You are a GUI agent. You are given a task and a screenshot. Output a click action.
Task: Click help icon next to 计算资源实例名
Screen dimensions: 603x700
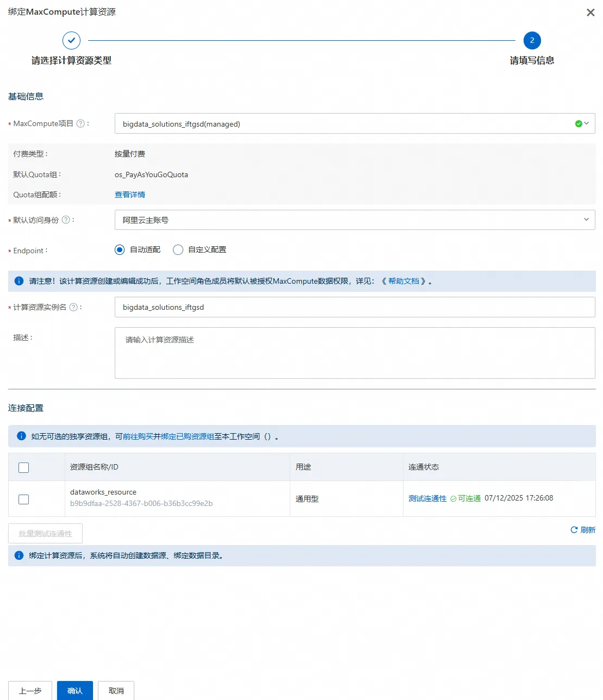[73, 307]
